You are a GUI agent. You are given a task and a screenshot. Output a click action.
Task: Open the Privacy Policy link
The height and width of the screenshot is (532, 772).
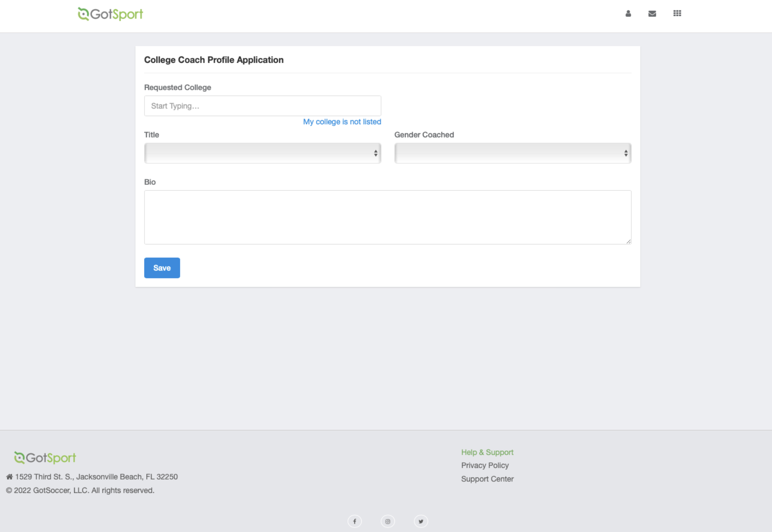(x=485, y=465)
